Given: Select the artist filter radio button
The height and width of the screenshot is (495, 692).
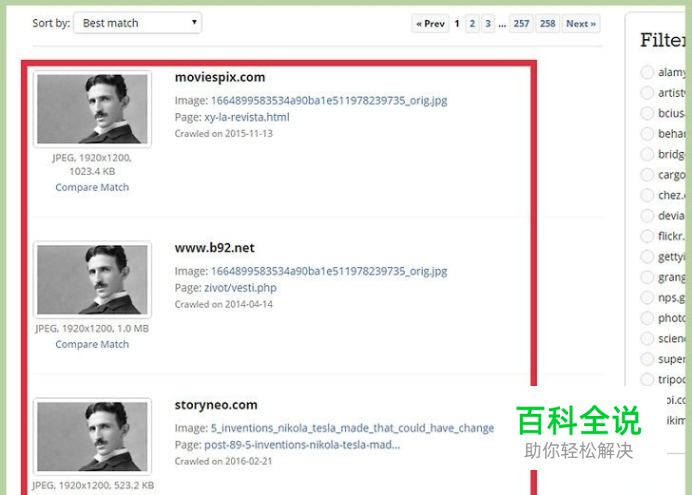Looking at the screenshot, I should pos(647,93).
